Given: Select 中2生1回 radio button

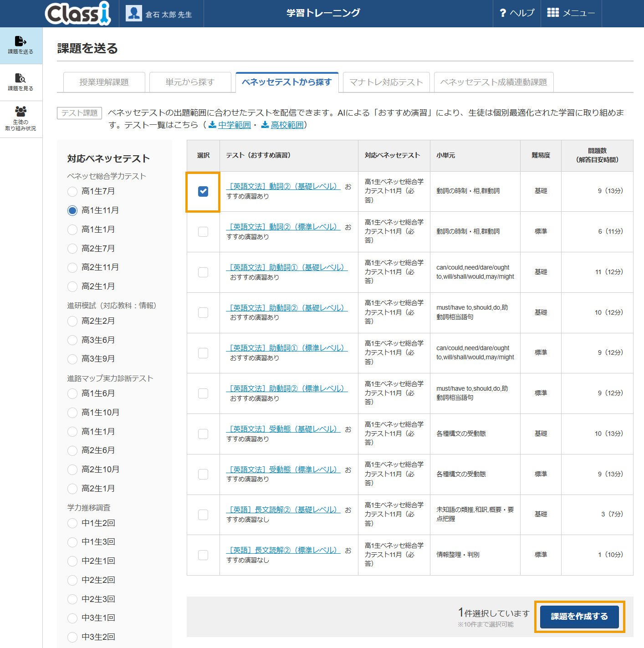Looking at the screenshot, I should 72,561.
